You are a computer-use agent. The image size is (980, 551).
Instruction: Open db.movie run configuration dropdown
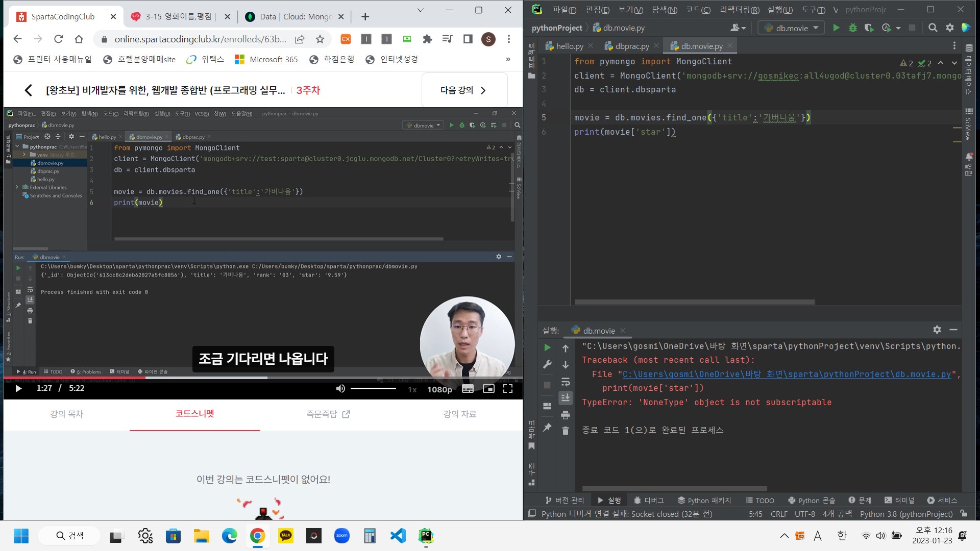pos(791,28)
